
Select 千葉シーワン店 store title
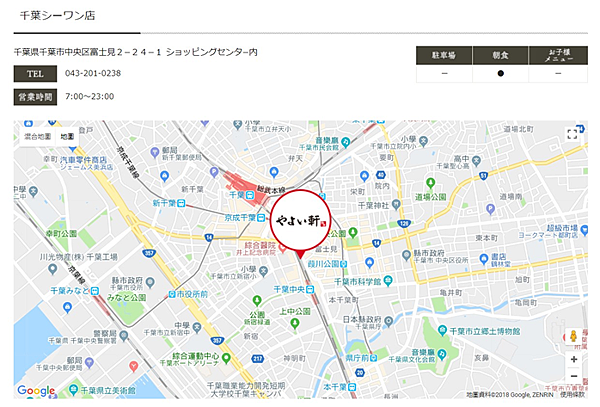pyautogui.click(x=57, y=15)
